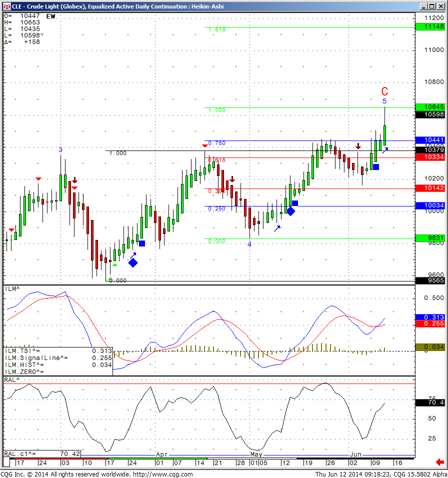Click the RAL^ study label
This screenshot has height=478, width=448.
pyautogui.click(x=12, y=380)
